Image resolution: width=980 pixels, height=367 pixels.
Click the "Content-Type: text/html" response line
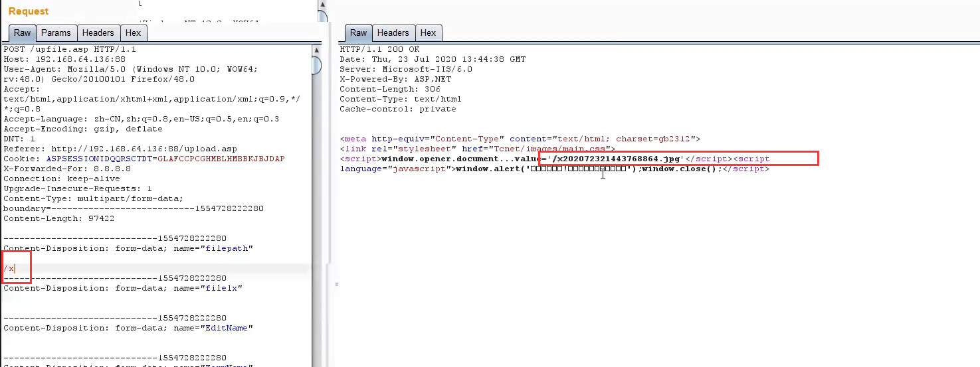point(401,99)
